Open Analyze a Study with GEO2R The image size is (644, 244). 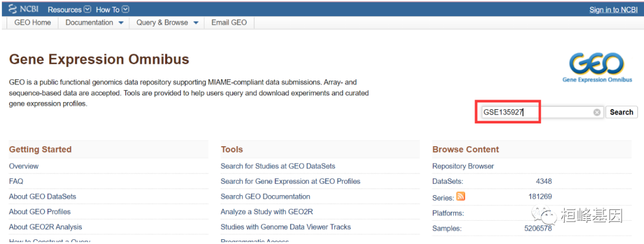point(267,212)
